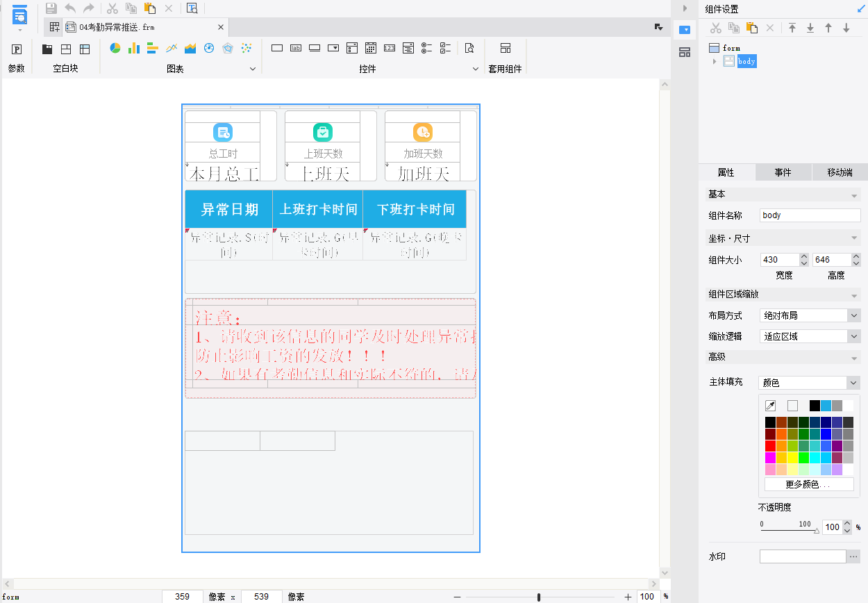The height and width of the screenshot is (603, 868).
Task: Switch to the 事件 tab
Action: (x=783, y=172)
